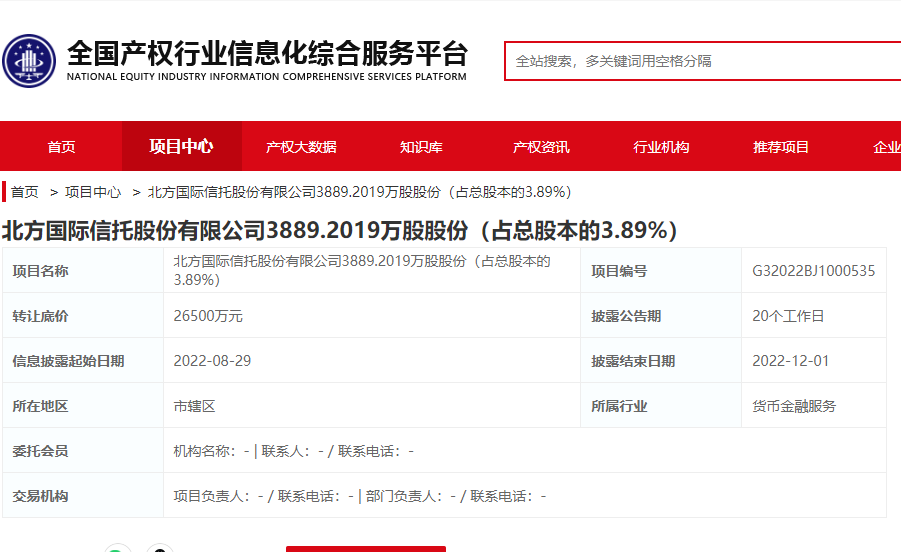The height and width of the screenshot is (552, 901).
Task: Click the 项目编号 label cell
Action: [661, 271]
